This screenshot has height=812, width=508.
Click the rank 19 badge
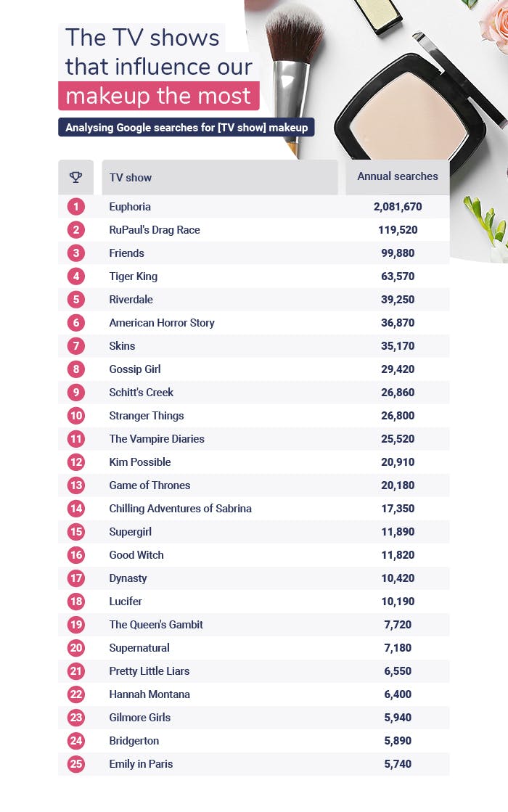click(x=76, y=625)
